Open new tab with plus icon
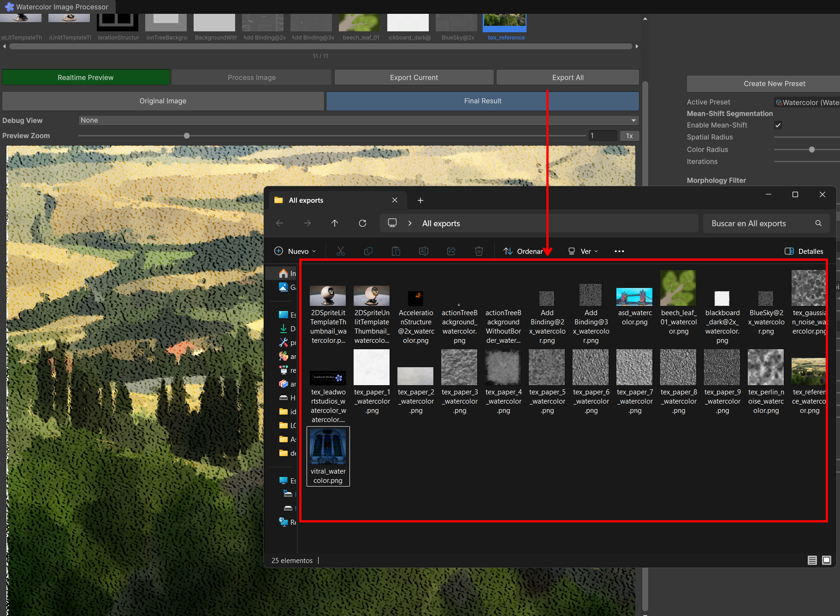The width and height of the screenshot is (840, 616). pyautogui.click(x=420, y=200)
